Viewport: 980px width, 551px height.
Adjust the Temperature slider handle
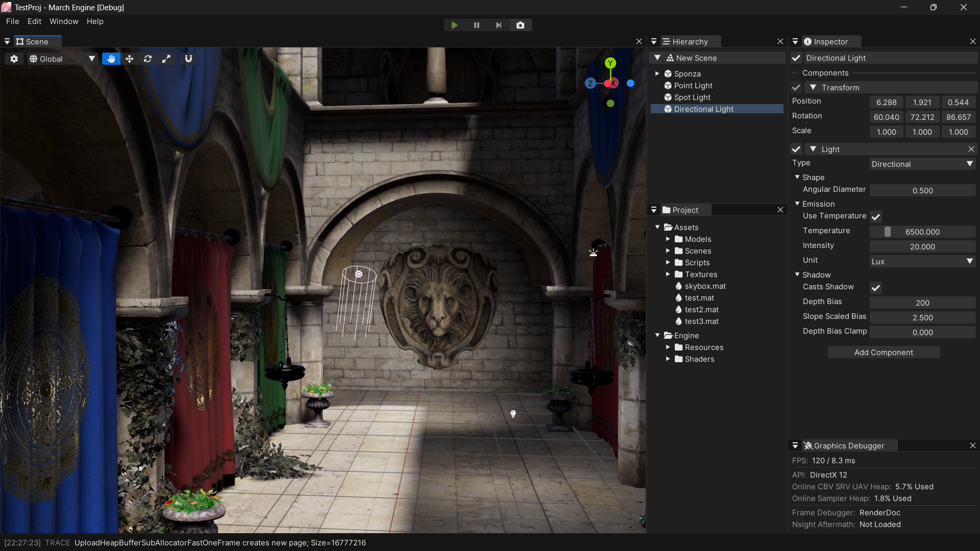point(888,232)
